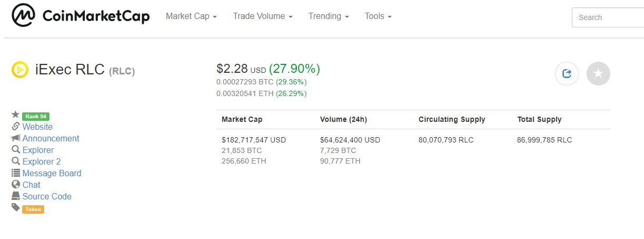Open the Tools menu
644x239 pixels.
click(x=378, y=16)
